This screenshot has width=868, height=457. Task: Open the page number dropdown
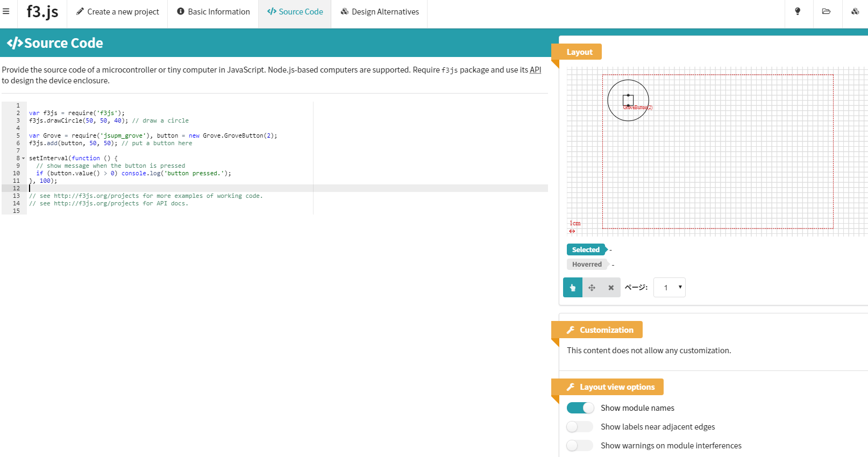pos(670,288)
